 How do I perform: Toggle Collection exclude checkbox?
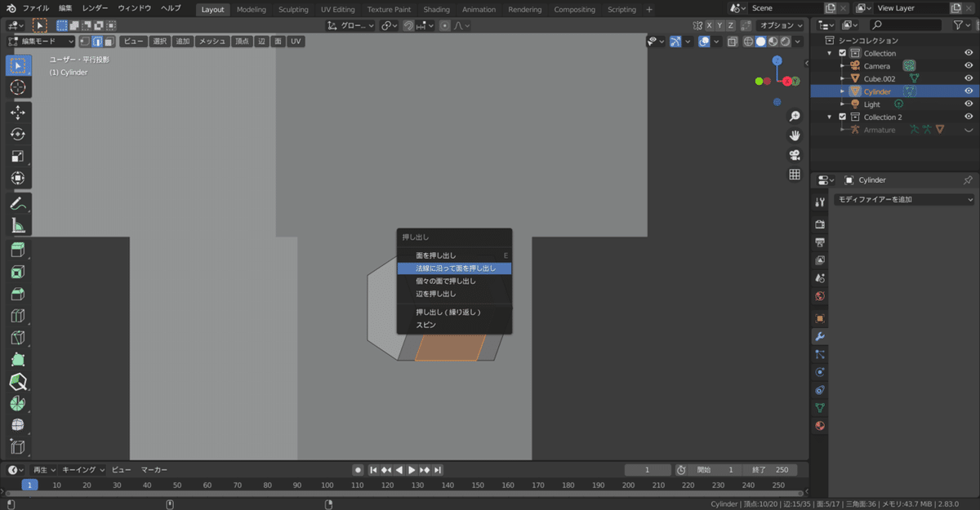(x=842, y=53)
